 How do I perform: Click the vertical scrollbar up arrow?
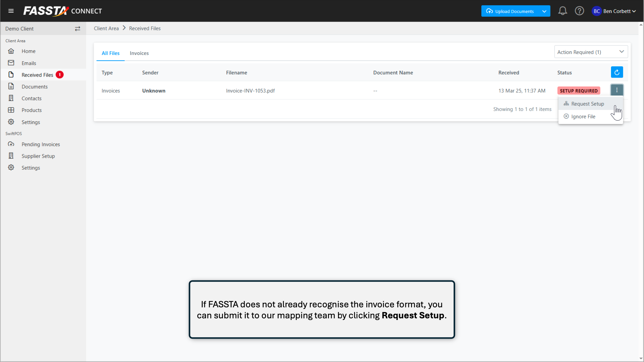641,25
